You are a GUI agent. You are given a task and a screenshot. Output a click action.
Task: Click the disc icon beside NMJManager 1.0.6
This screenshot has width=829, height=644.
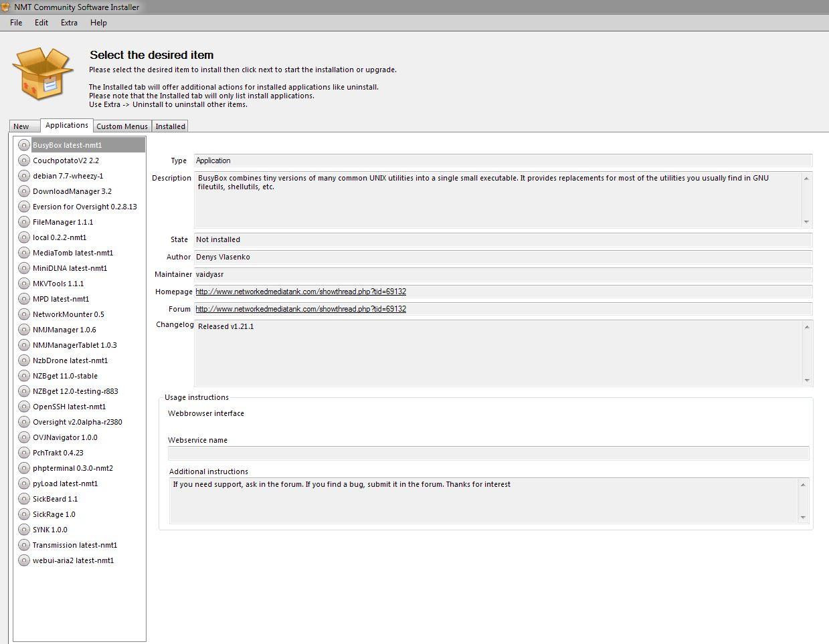pyautogui.click(x=24, y=330)
